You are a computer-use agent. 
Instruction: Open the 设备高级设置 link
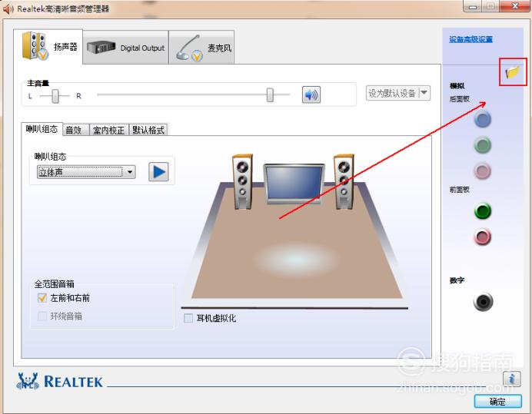coord(471,39)
